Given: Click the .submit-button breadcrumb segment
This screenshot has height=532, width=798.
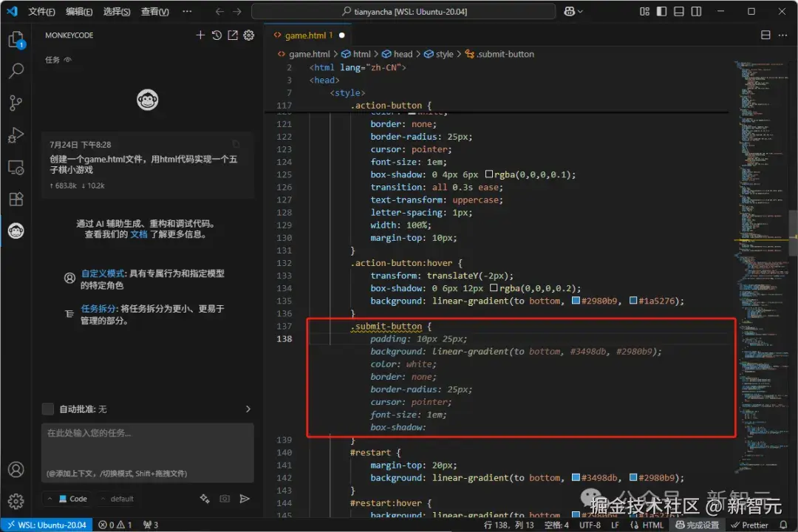Looking at the screenshot, I should tap(499, 54).
